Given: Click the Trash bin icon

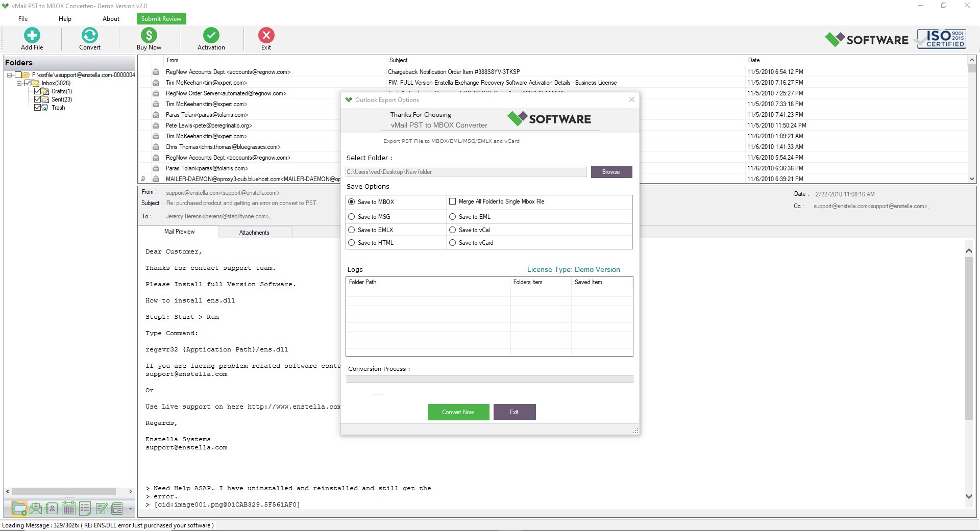Looking at the screenshot, I should click(45, 108).
